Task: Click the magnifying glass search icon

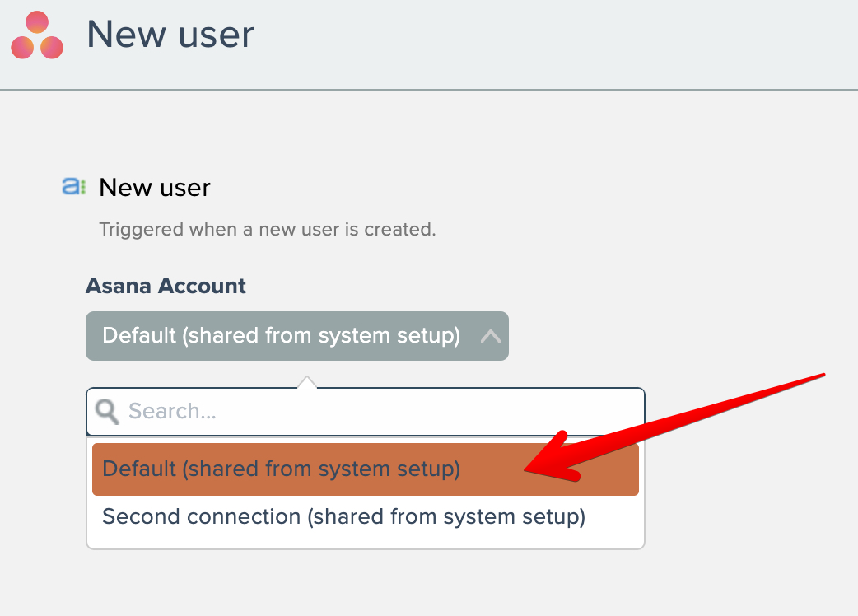Action: click(x=107, y=411)
